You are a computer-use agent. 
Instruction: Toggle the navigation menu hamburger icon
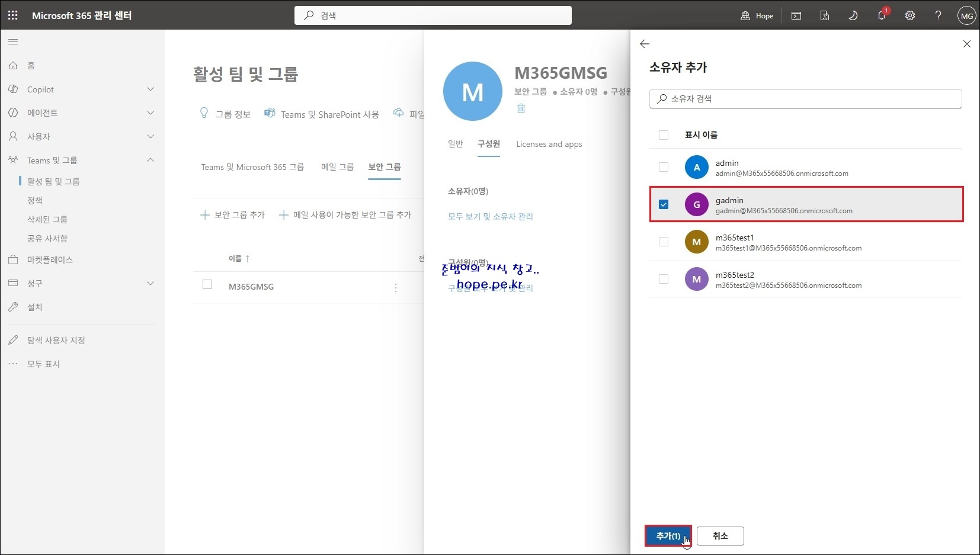13,42
